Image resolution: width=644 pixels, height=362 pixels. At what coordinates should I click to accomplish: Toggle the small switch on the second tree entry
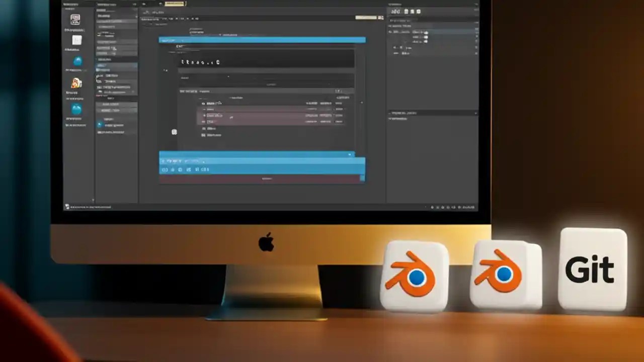(x=426, y=37)
